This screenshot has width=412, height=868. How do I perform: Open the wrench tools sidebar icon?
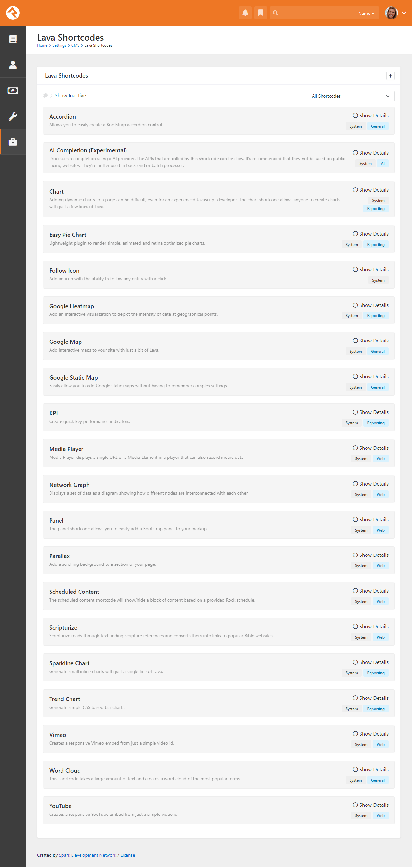(x=13, y=116)
